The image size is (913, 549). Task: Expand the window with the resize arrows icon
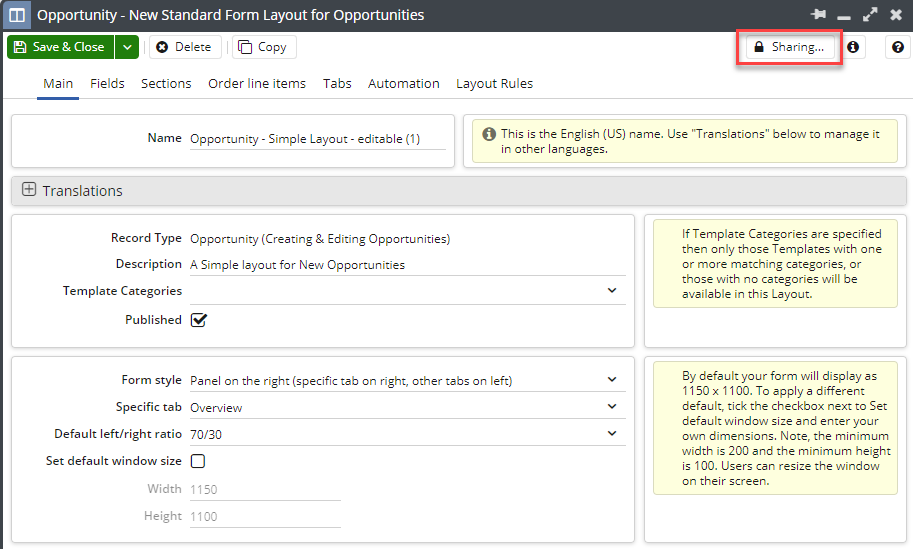(x=870, y=15)
